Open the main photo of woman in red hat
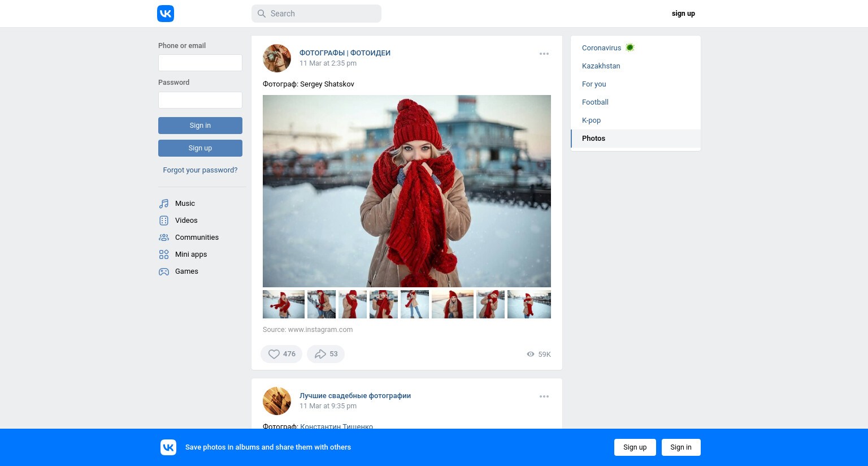868x466 pixels. click(x=407, y=191)
